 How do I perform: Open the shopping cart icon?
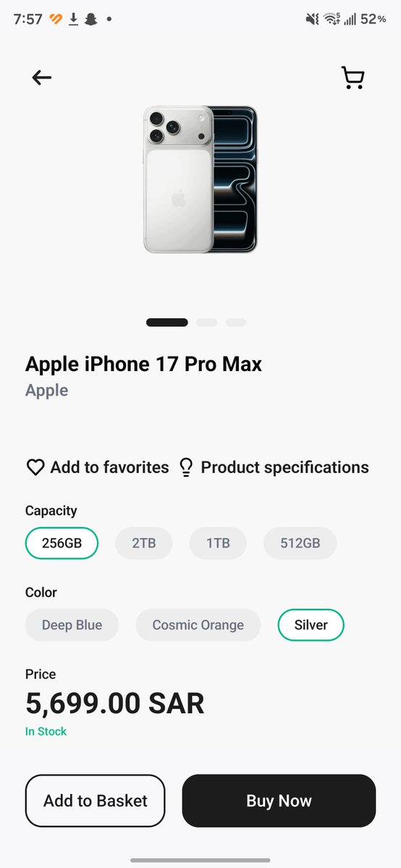[353, 77]
